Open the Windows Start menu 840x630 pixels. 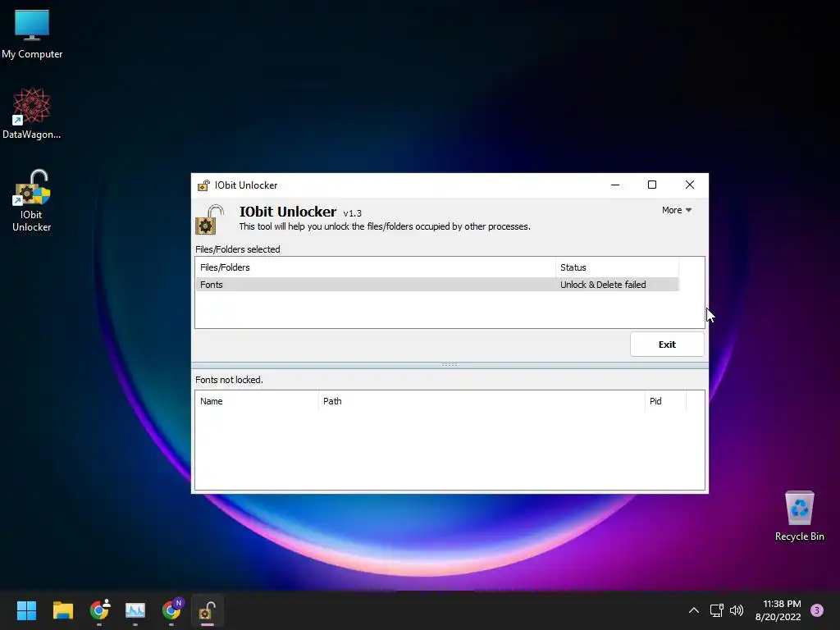(26, 610)
